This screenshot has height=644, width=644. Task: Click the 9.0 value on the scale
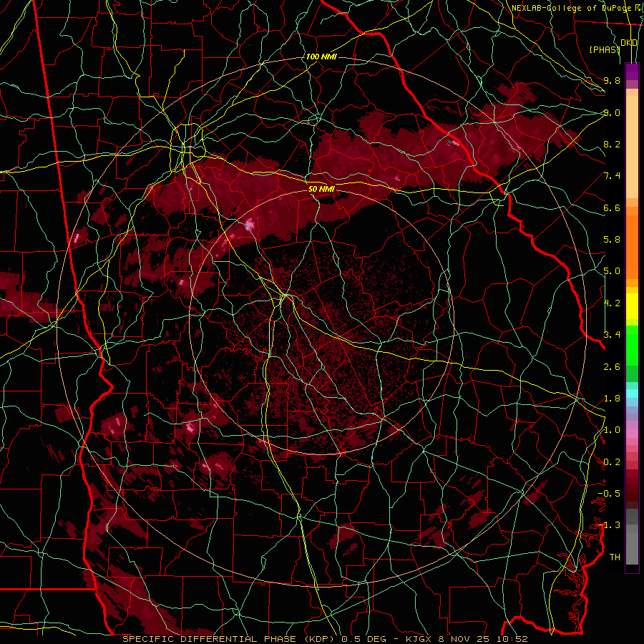coord(612,112)
